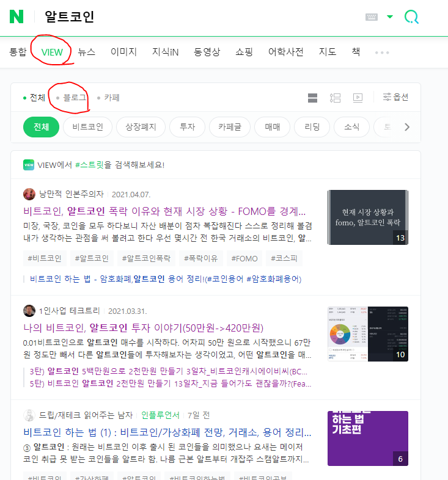
Task: Select the 블로그 source filter
Action: tap(72, 98)
